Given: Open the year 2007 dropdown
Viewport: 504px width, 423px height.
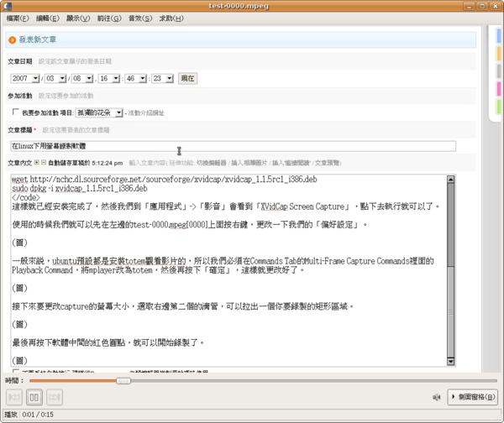Looking at the screenshot, I should 24,78.
